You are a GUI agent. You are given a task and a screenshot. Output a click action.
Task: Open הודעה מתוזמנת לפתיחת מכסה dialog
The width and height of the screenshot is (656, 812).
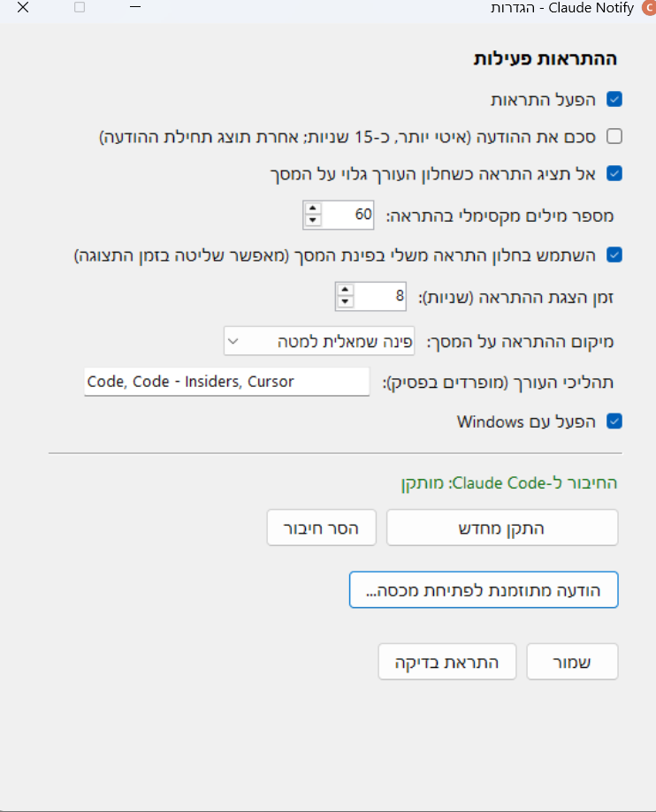(484, 590)
